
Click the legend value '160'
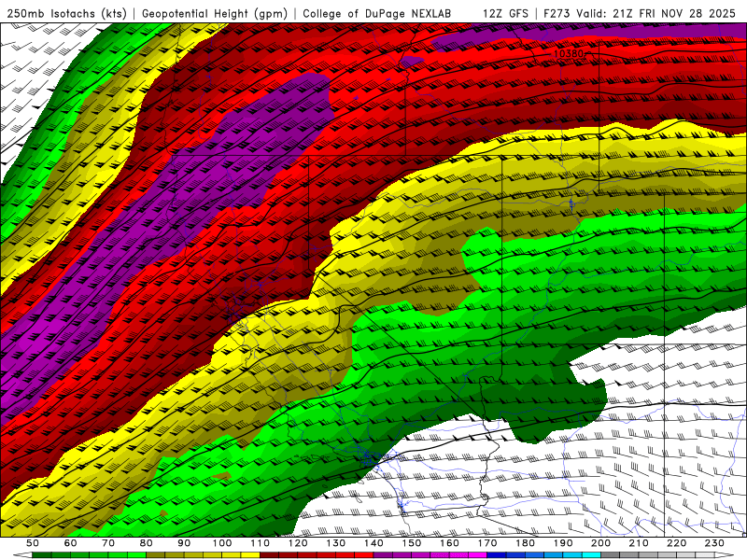click(x=449, y=543)
